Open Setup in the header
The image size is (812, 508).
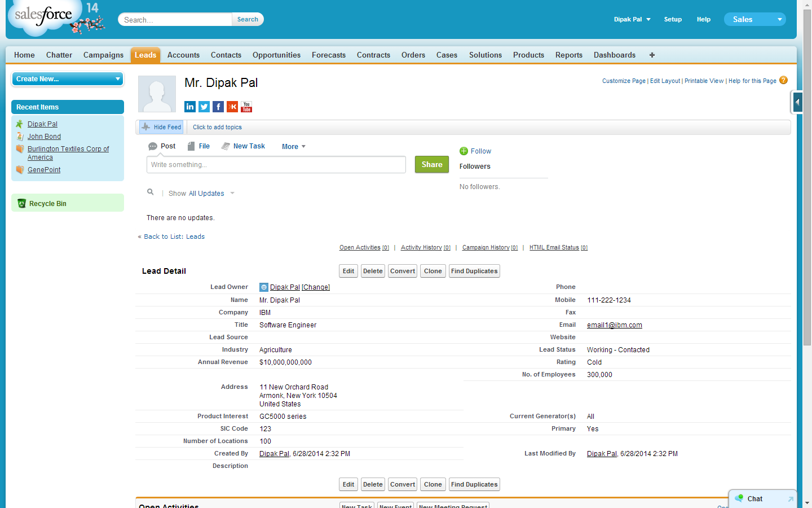(x=673, y=19)
